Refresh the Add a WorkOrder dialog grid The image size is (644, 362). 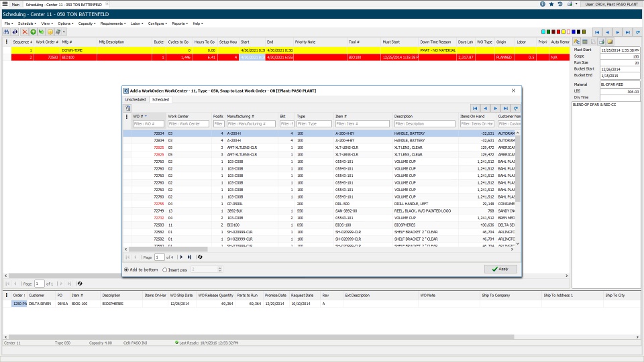click(x=516, y=109)
